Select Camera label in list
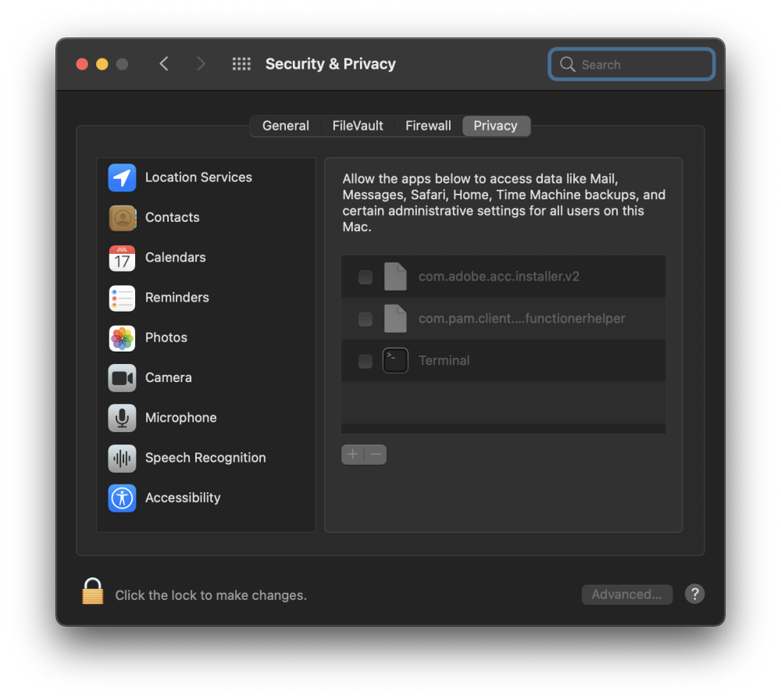 (x=169, y=377)
